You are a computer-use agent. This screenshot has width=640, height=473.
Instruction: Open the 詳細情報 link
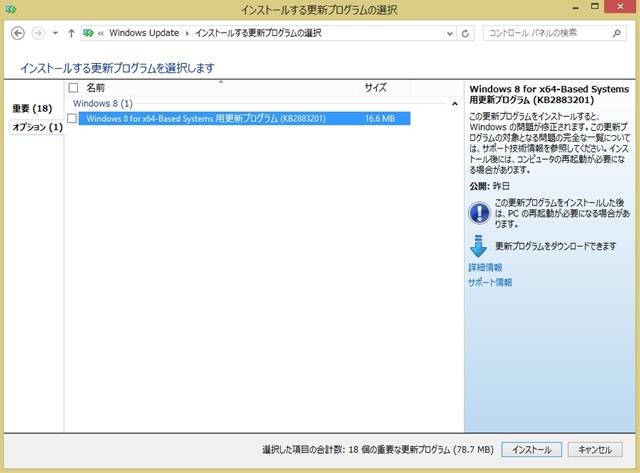pos(485,267)
